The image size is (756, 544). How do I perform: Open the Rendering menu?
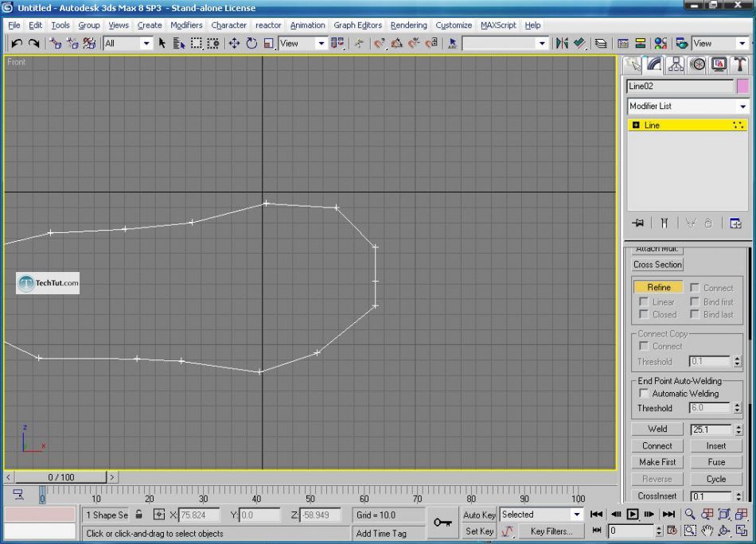pyautogui.click(x=408, y=25)
